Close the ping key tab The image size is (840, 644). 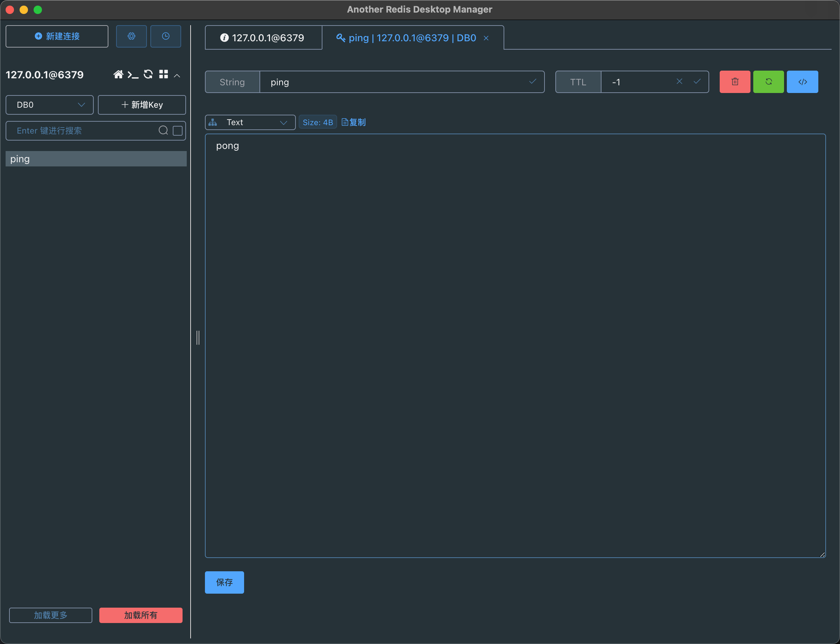pyautogui.click(x=486, y=38)
